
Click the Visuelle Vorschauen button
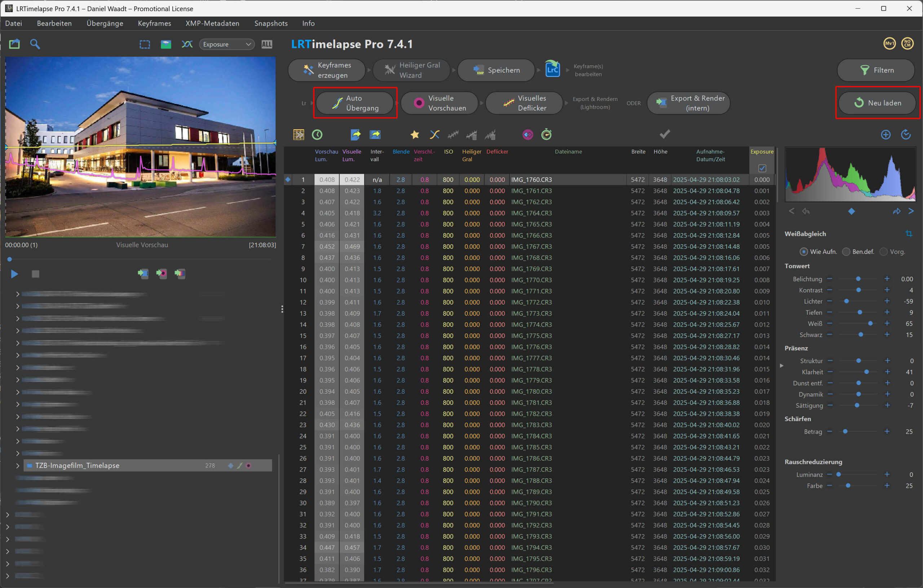[440, 103]
